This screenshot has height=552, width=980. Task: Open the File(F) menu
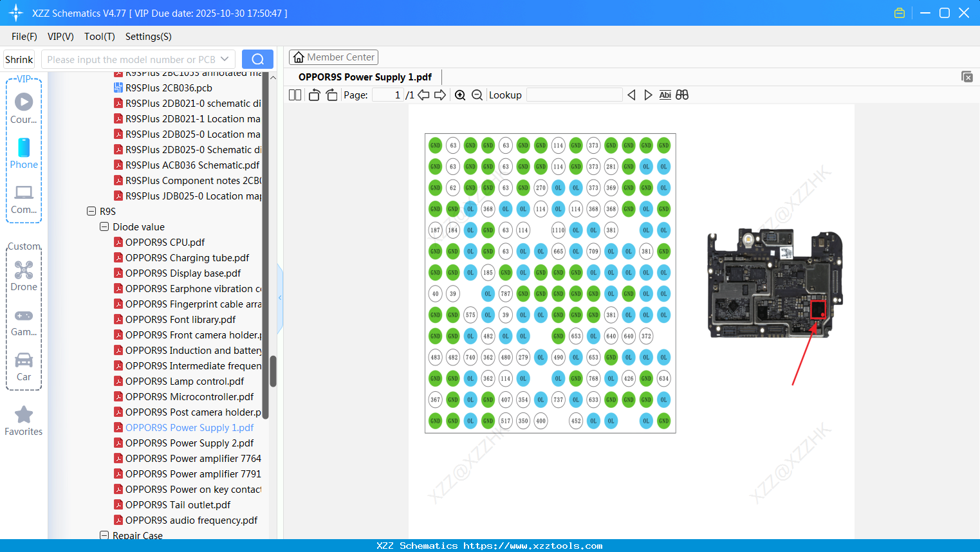24,37
